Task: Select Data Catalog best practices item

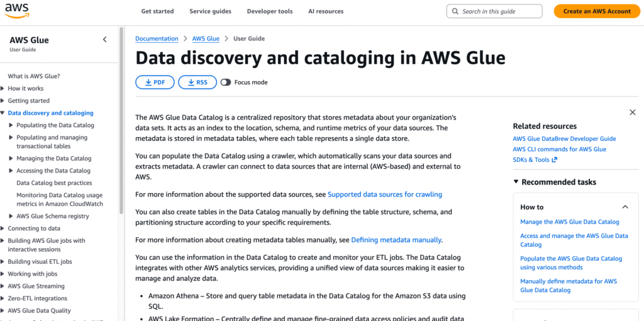Action: click(54, 183)
